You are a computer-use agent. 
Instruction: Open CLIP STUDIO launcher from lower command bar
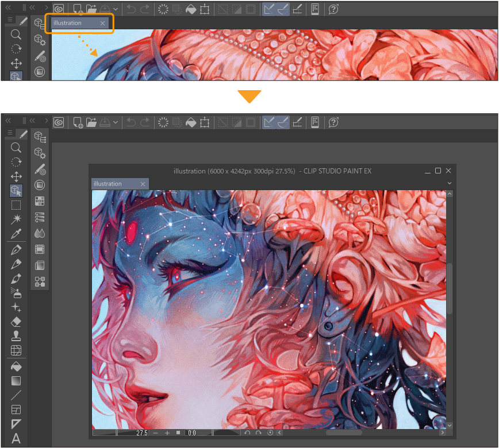pyautogui.click(x=59, y=122)
